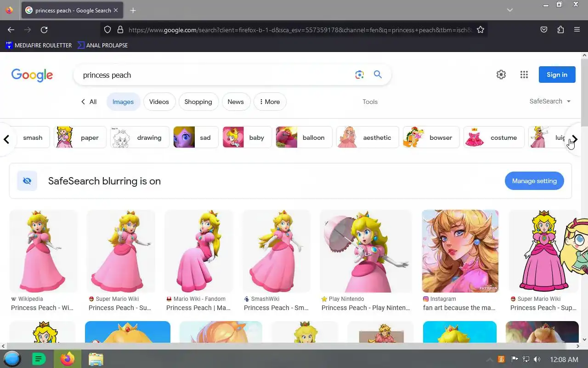Viewport: 588px width, 368px height.
Task: Open the Play Nintendo parasol image
Action: [x=366, y=251]
